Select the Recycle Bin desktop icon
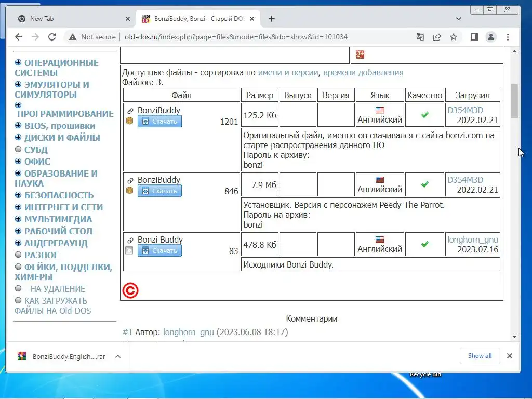This screenshot has height=399, width=532. (x=425, y=374)
